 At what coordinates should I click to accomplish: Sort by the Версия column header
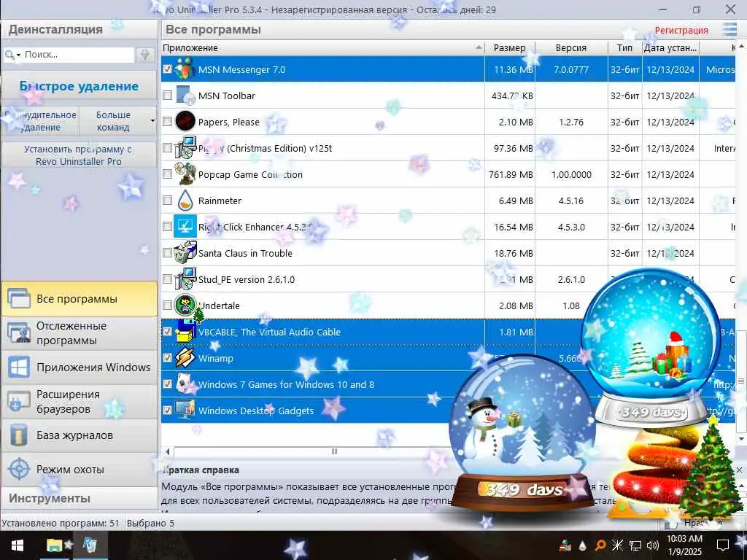[571, 47]
